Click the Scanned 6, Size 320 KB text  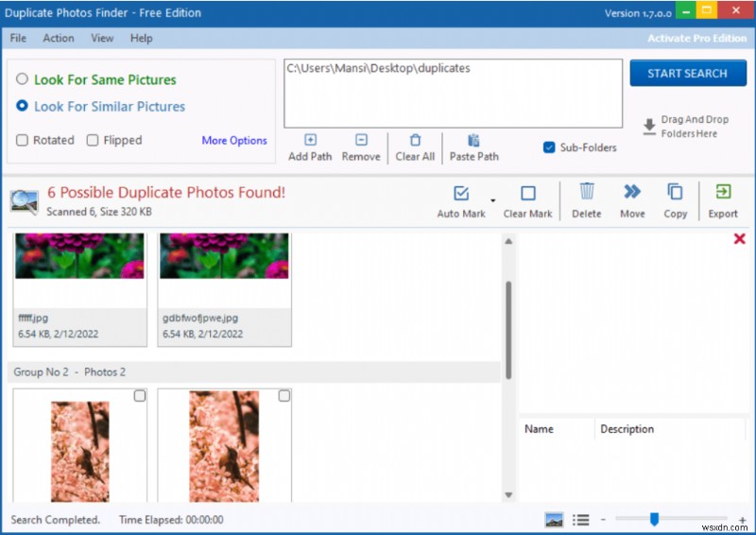coord(99,212)
